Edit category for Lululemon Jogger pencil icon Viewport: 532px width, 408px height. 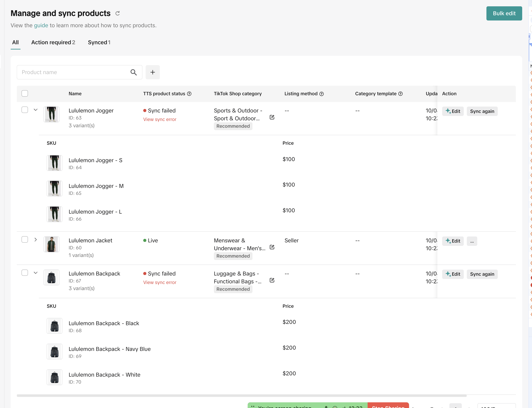tap(272, 117)
